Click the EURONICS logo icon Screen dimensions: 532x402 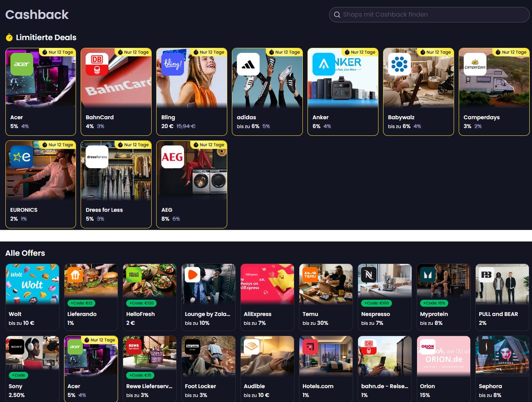point(21,157)
